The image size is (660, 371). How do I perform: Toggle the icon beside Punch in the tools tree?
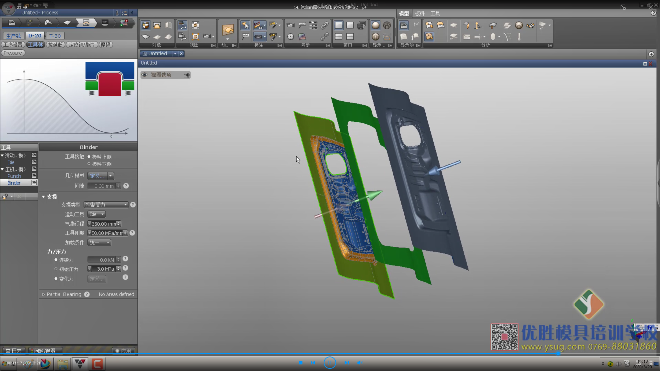click(34, 176)
